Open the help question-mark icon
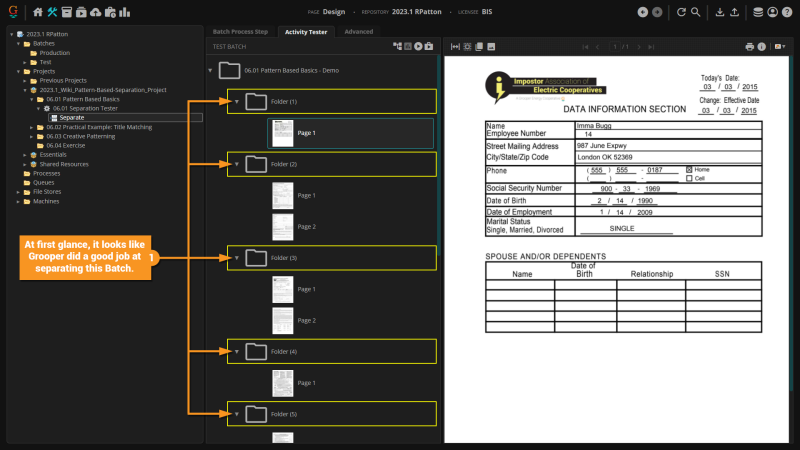 coord(787,12)
